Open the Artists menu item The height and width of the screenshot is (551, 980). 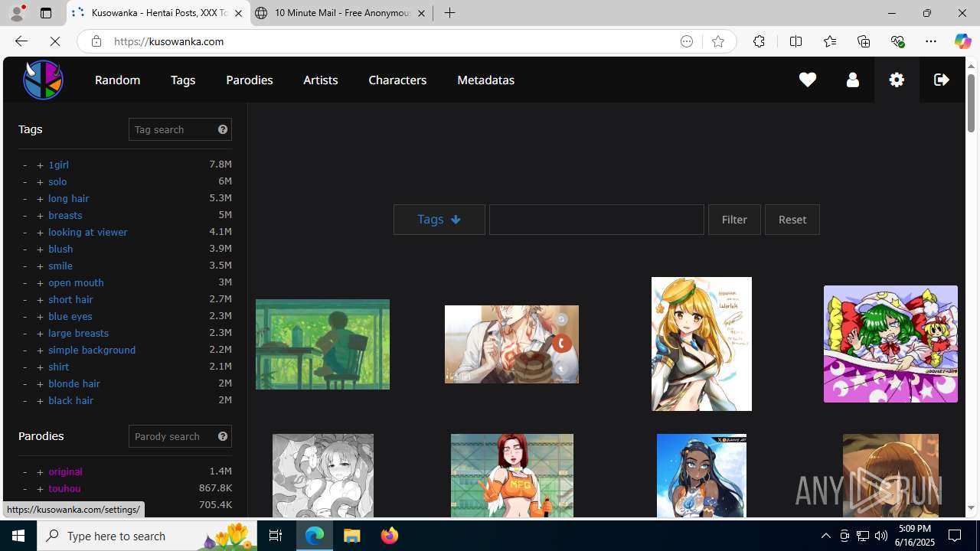tap(320, 80)
